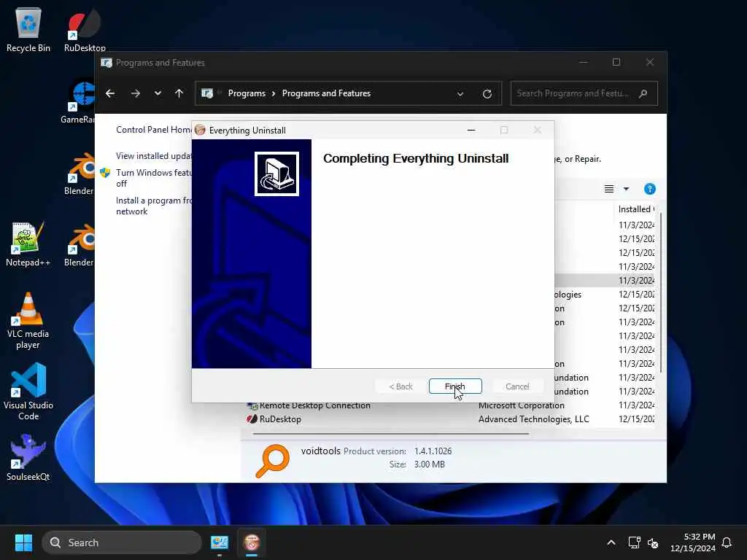Click the view options list icon
This screenshot has width=747, height=560.
pos(609,189)
